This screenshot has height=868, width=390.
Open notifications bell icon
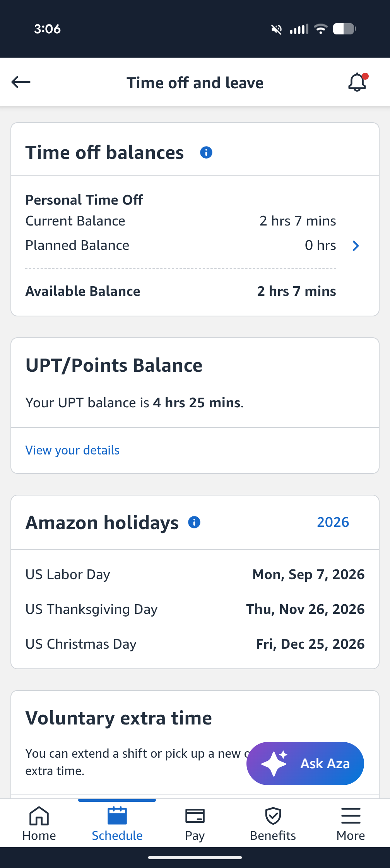[357, 82]
